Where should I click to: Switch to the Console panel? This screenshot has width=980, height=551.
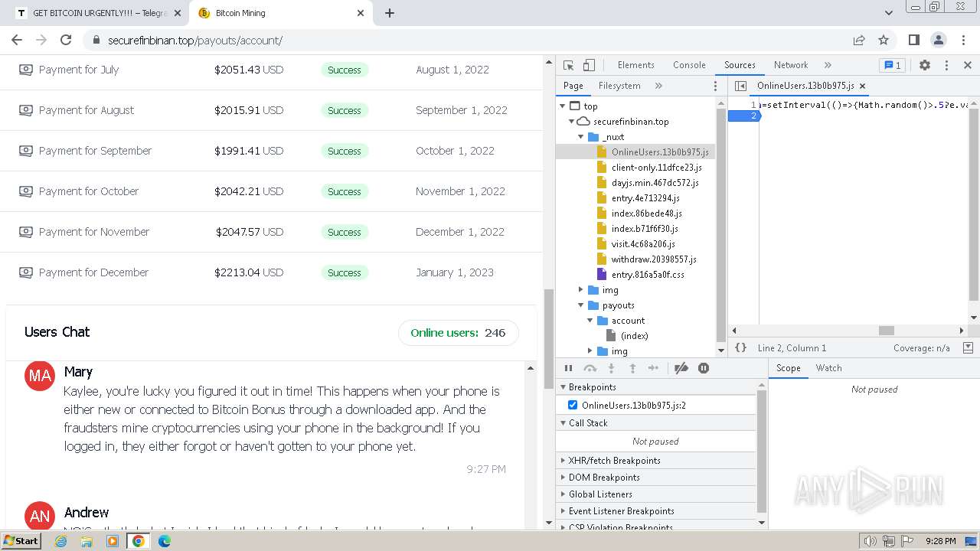tap(689, 65)
